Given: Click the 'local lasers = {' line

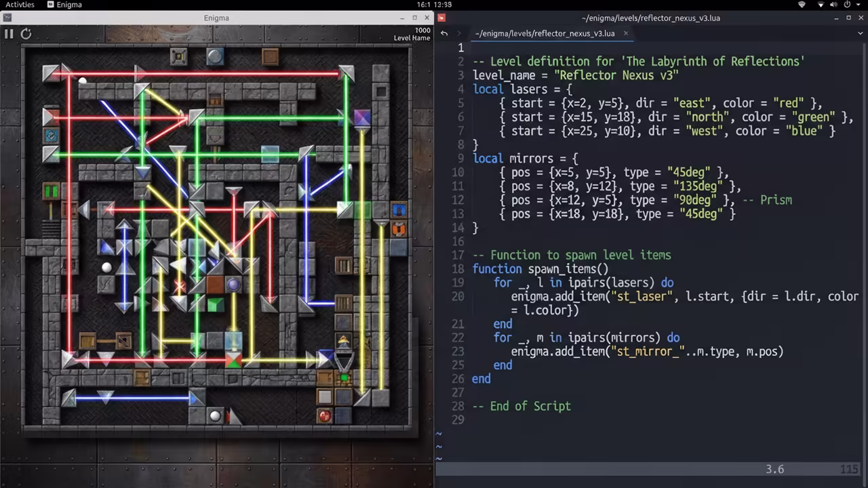Looking at the screenshot, I should click(522, 89).
